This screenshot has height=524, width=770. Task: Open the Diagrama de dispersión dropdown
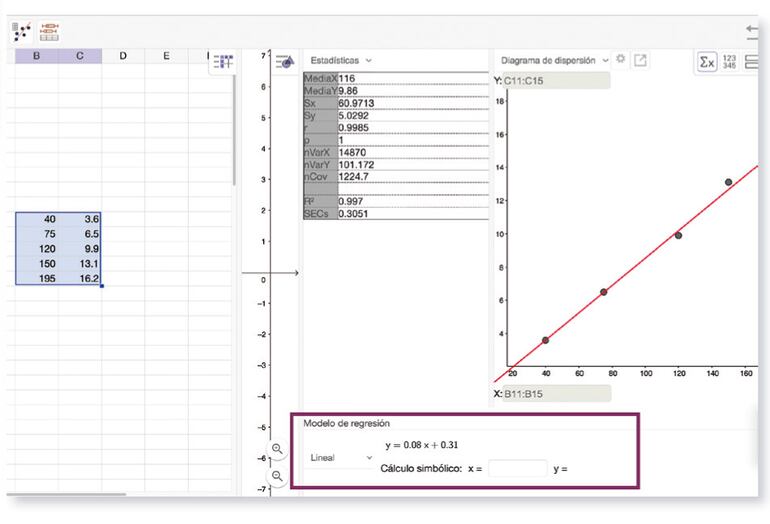click(554, 60)
